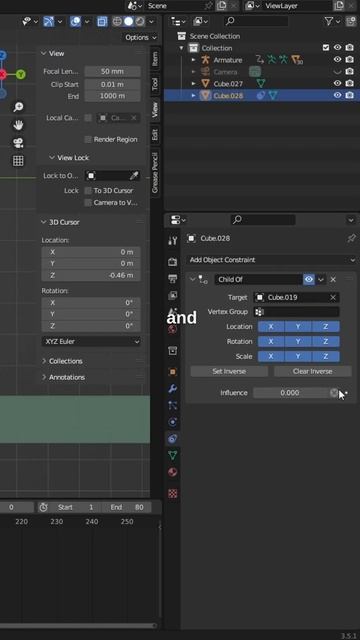Screen dimensions: 360x640
Task: Toggle the camera view icon in the viewport
Action: (x=18, y=143)
